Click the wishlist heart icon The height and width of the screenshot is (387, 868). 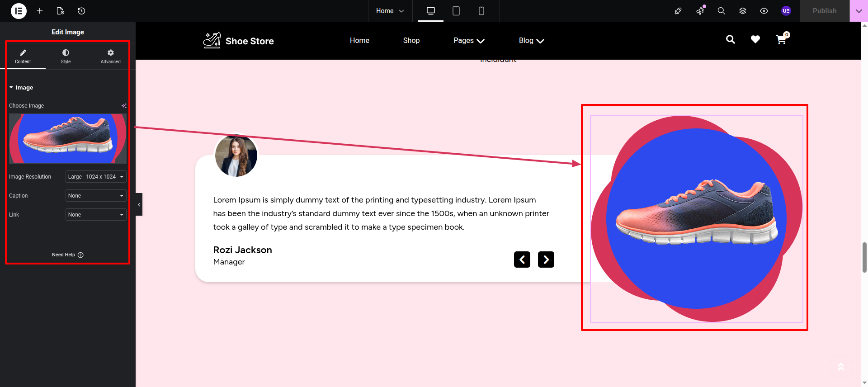[755, 40]
